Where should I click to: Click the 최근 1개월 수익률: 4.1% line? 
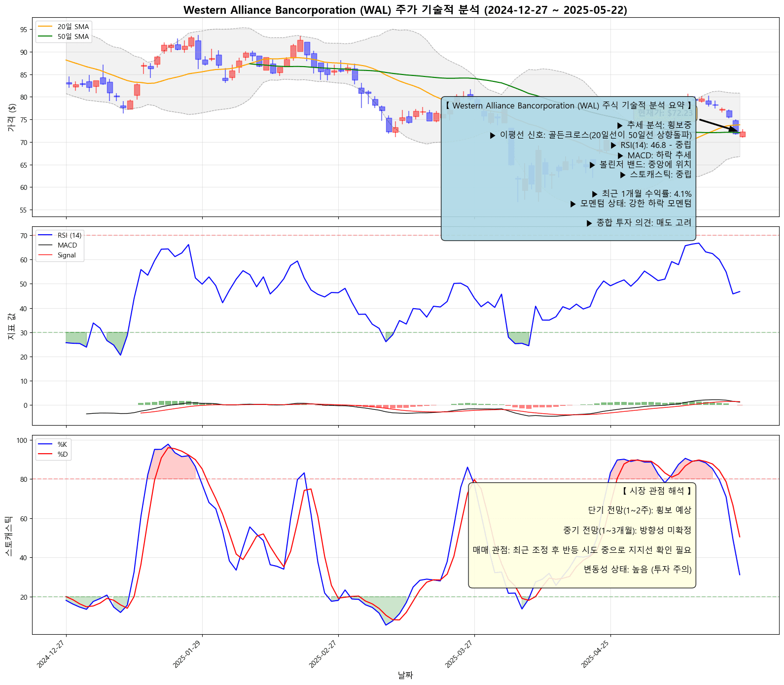641,194
